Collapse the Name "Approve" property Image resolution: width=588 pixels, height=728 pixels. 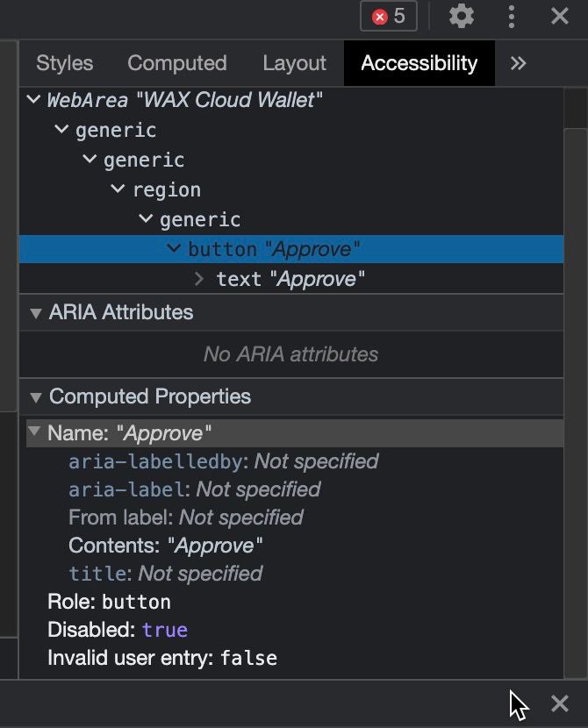pos(34,432)
